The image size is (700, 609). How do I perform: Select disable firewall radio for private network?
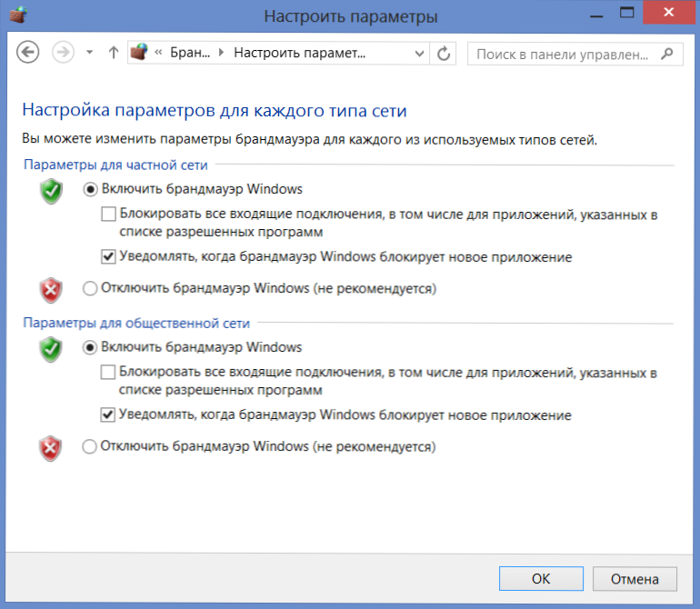(x=90, y=288)
